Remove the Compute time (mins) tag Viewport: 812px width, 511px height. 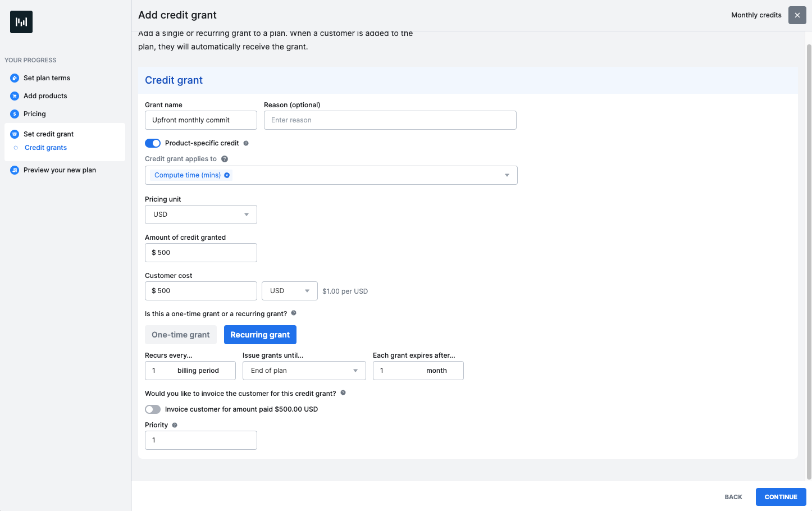[227, 175]
